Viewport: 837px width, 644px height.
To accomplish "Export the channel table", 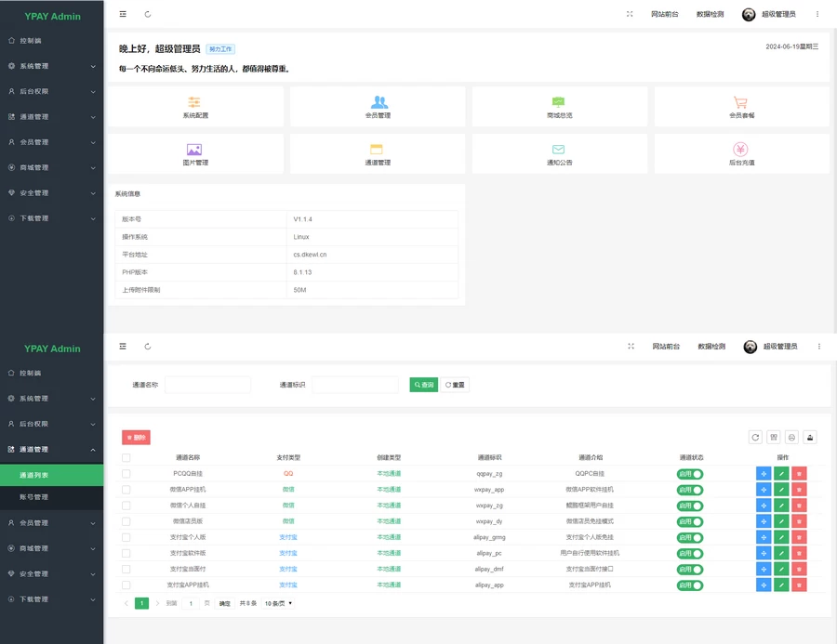I will coord(810,437).
